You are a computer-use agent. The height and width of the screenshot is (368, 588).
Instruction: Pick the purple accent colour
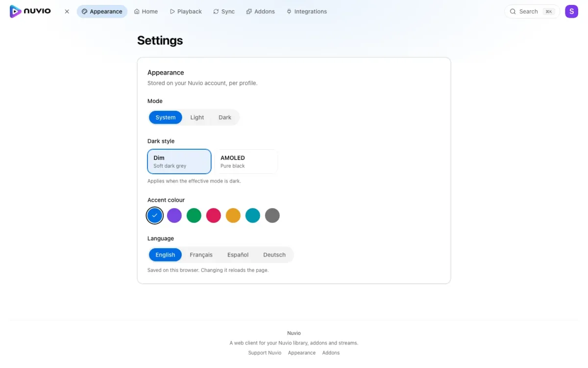pyautogui.click(x=174, y=215)
